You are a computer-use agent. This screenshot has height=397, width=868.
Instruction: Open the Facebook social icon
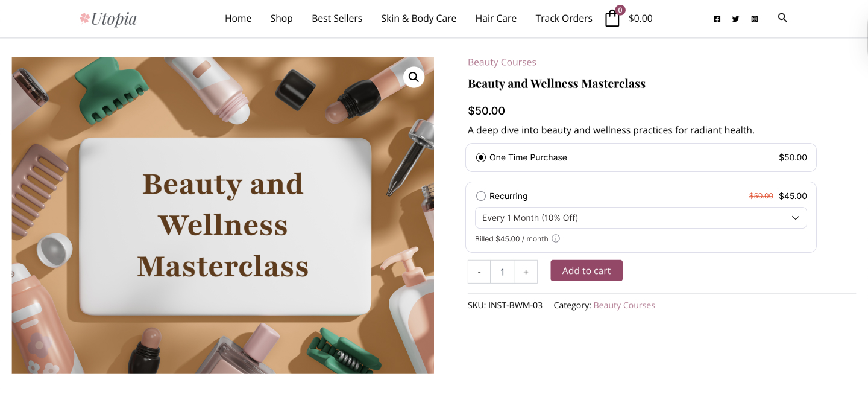[717, 19]
